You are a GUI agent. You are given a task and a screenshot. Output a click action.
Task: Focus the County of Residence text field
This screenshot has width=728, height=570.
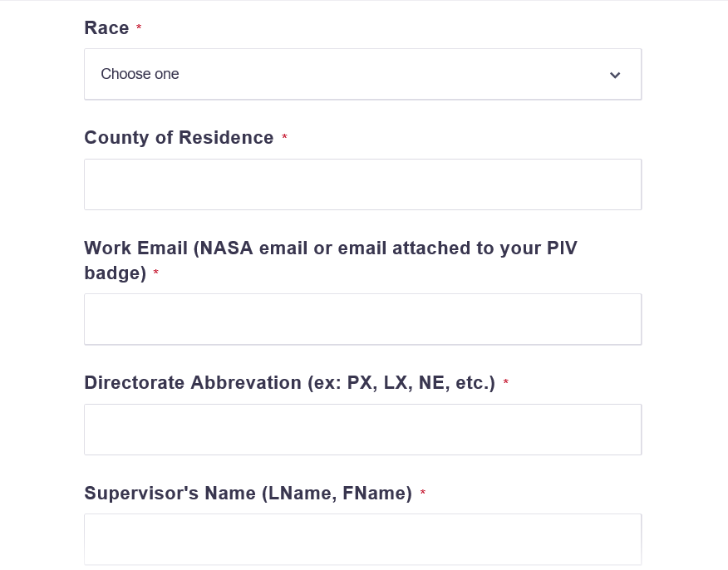coord(362,184)
